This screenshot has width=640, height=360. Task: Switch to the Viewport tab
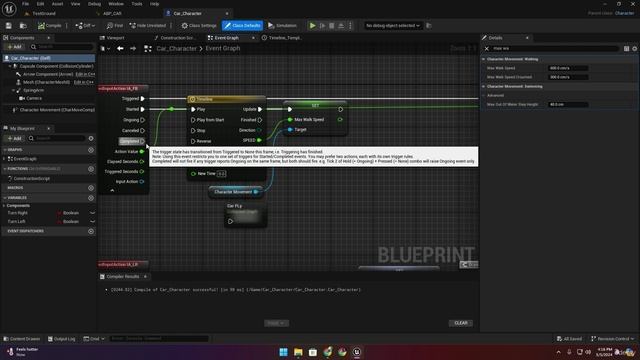coord(116,38)
